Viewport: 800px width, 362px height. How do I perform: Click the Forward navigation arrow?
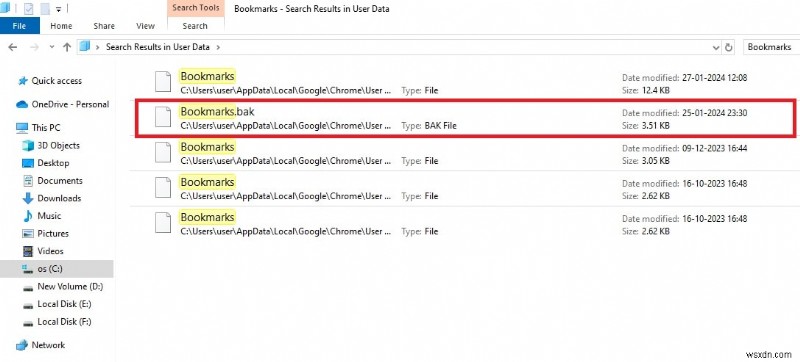[x=34, y=47]
